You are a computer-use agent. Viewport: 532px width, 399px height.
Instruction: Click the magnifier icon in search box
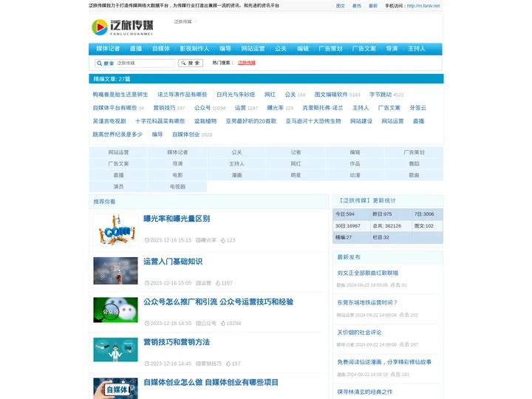point(100,63)
